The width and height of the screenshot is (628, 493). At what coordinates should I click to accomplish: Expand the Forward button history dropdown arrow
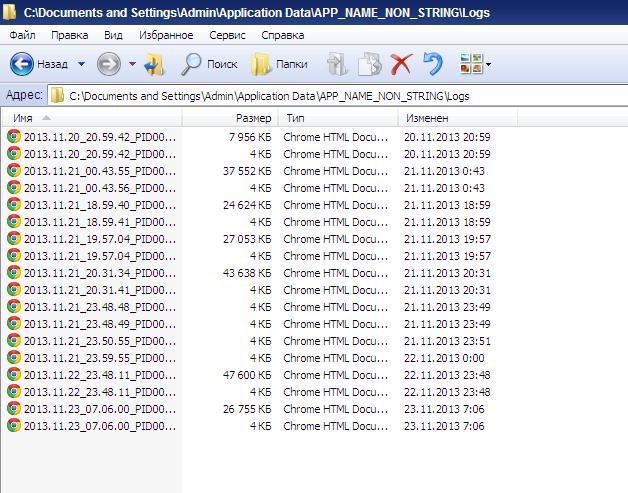pyautogui.click(x=132, y=64)
